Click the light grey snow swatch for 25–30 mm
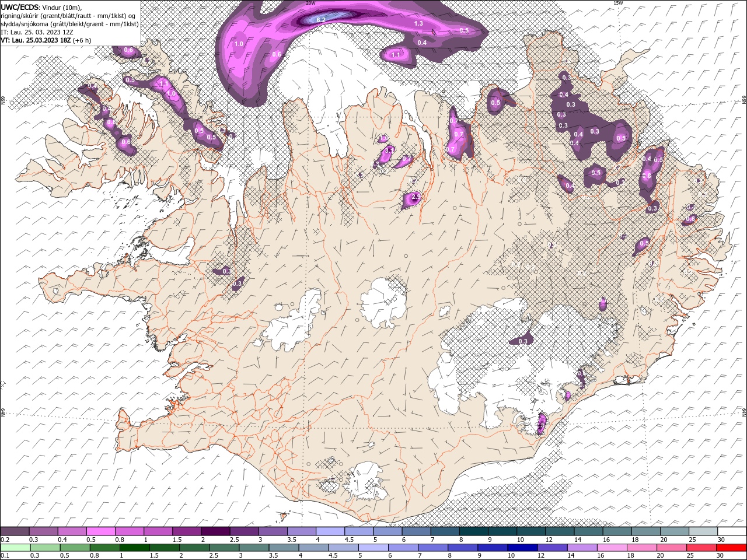Image resolution: width=747 pixels, height=560 pixels. coord(703,531)
